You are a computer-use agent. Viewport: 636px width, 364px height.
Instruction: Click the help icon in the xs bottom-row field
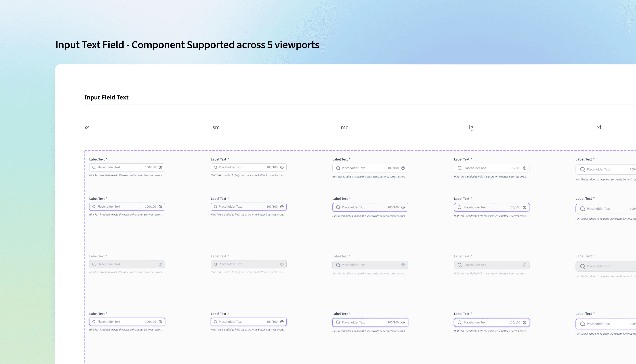[160, 322]
